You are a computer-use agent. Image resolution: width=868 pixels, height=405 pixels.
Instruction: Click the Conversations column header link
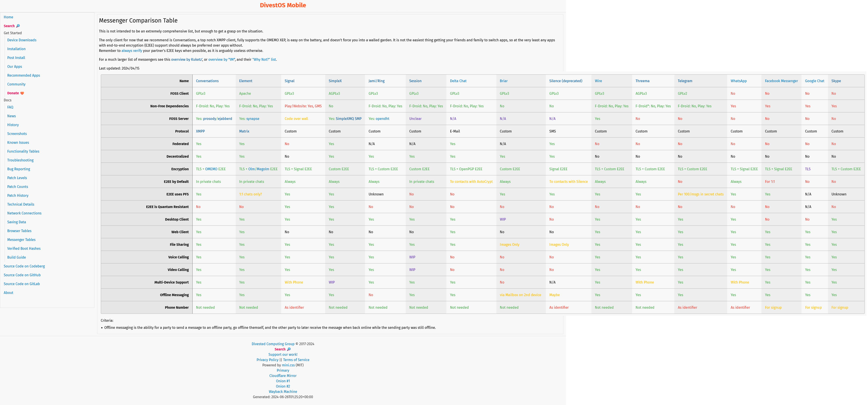click(x=207, y=81)
